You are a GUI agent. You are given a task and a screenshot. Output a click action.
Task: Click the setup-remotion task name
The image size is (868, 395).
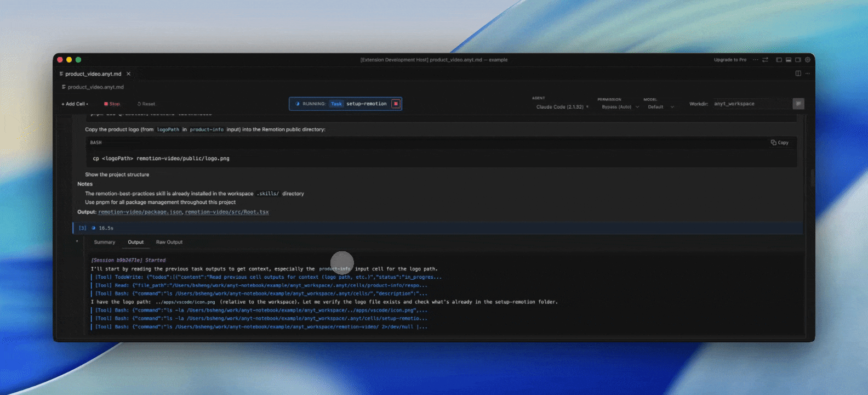point(367,104)
